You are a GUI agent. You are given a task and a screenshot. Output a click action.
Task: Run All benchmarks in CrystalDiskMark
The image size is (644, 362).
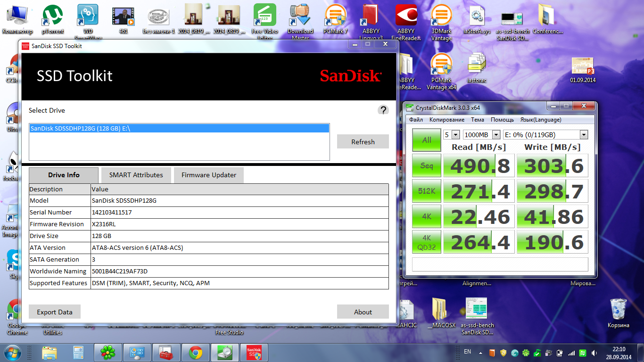[427, 140]
